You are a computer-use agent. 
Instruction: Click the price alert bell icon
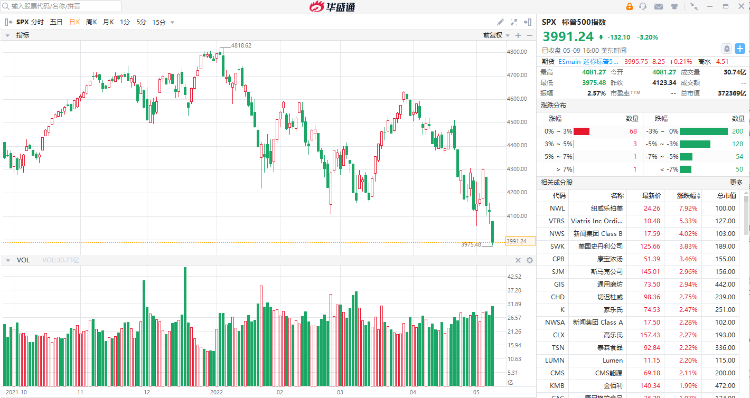click(x=727, y=49)
